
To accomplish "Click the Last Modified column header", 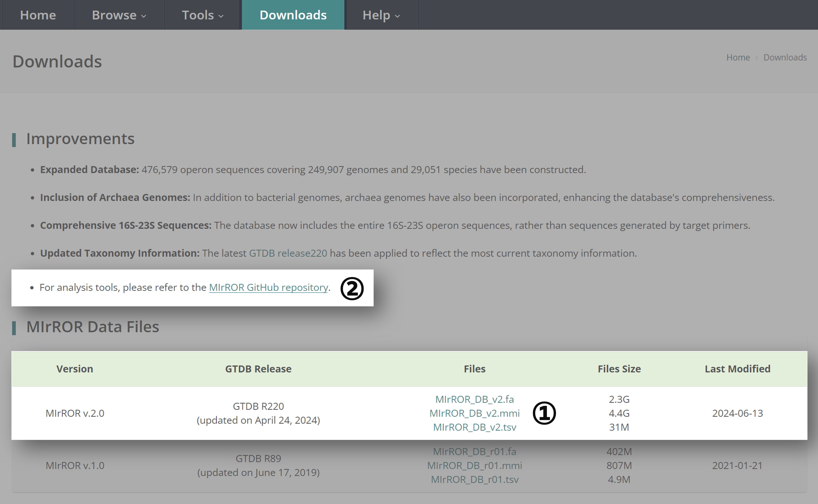I will 737,369.
